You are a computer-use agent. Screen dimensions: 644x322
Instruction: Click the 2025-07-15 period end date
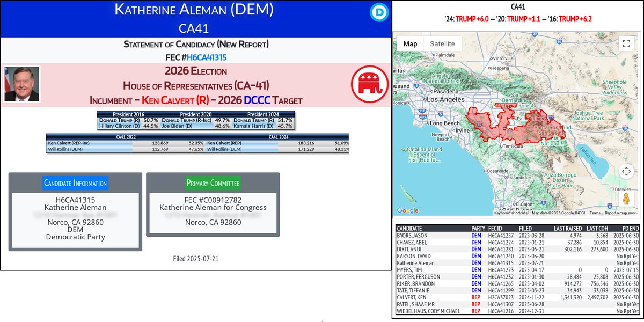pos(626,270)
